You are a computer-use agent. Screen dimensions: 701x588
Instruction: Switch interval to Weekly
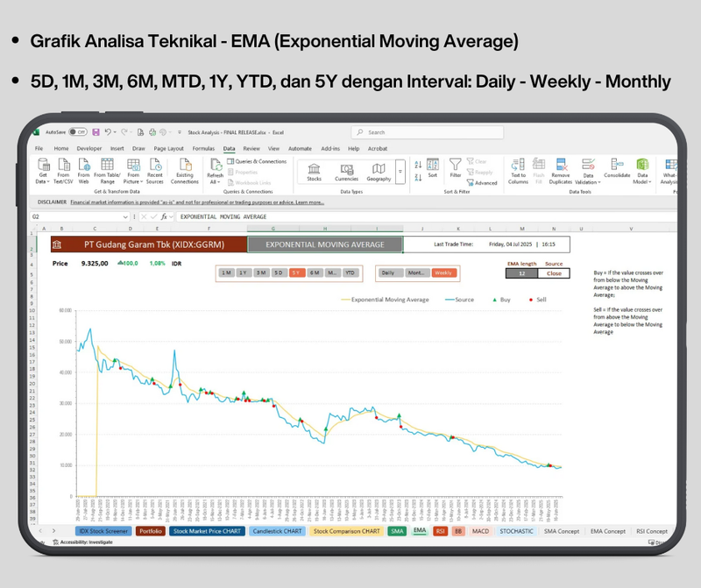pos(443,273)
